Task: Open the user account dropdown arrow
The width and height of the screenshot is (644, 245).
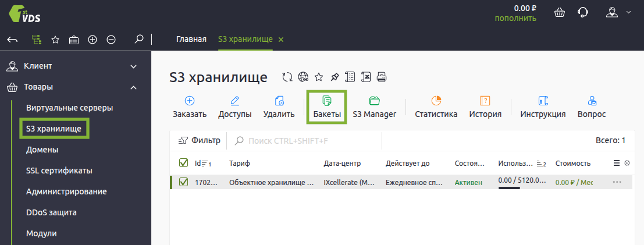Action: (628, 12)
